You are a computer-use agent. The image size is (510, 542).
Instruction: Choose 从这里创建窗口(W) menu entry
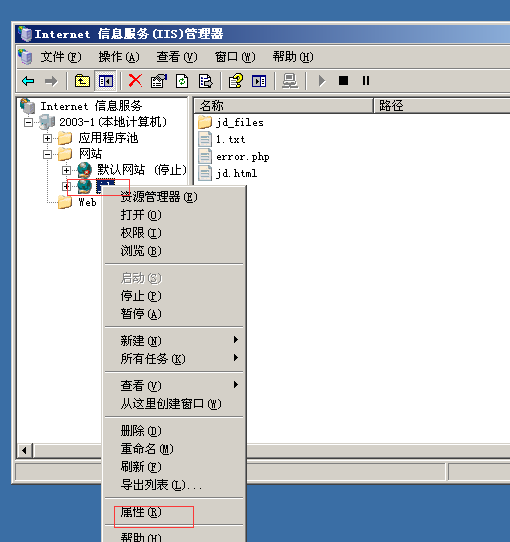(174, 404)
